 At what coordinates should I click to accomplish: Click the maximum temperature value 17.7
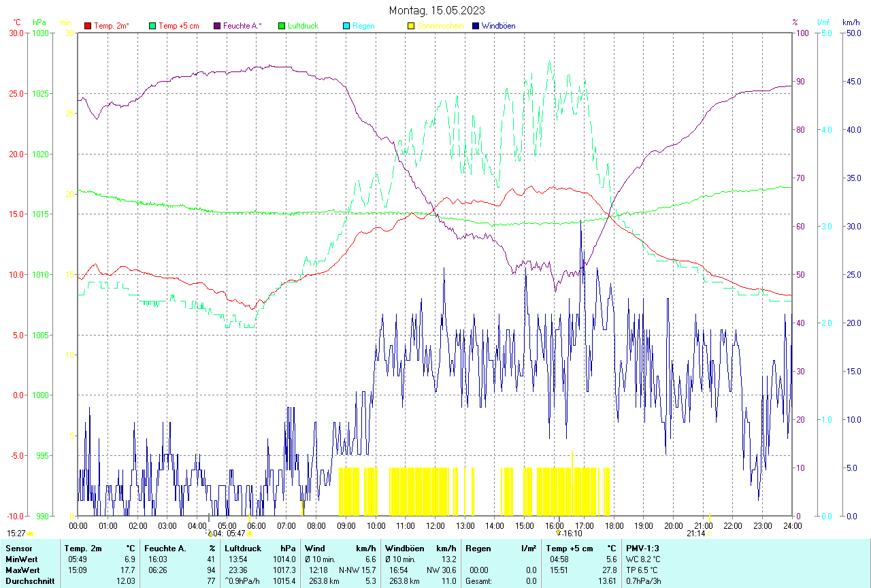click(128, 570)
